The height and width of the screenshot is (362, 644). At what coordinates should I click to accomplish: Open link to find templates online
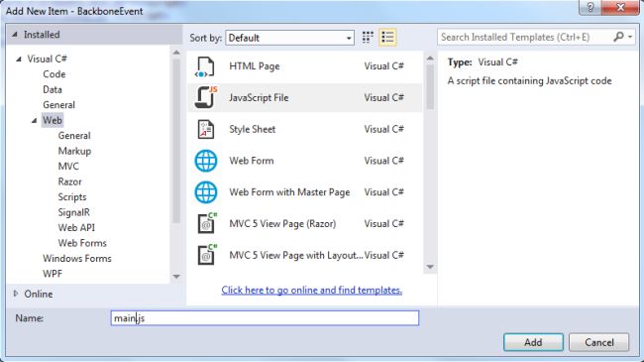[312, 290]
